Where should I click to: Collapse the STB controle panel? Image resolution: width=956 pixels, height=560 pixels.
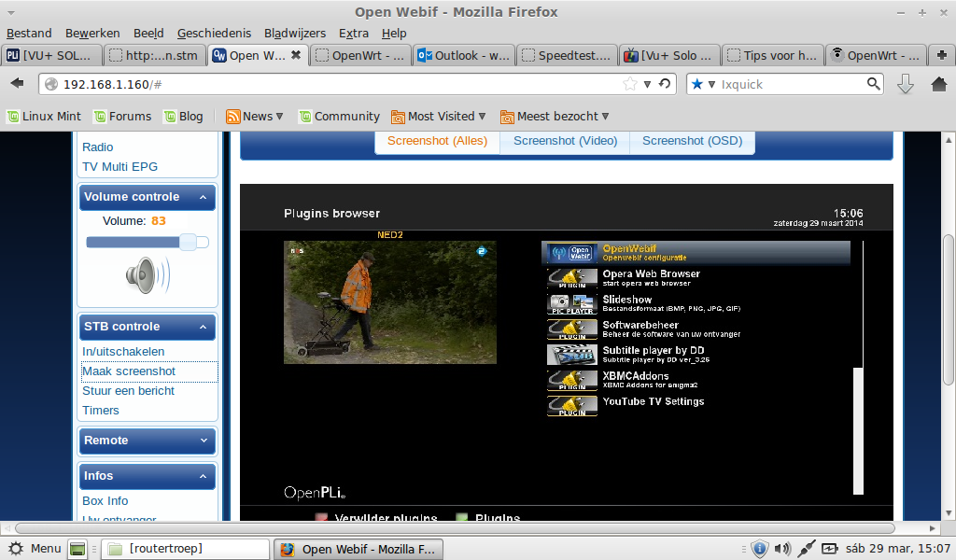point(203,328)
